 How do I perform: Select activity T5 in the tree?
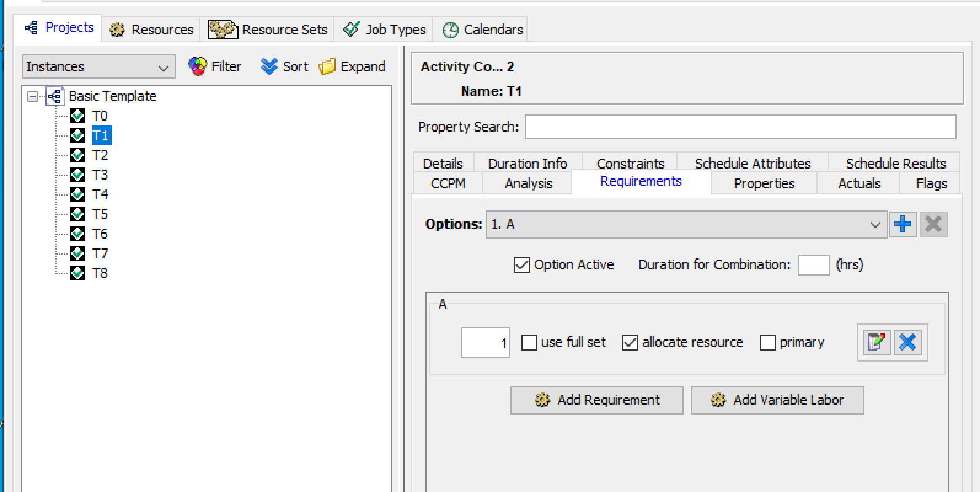pyautogui.click(x=100, y=214)
